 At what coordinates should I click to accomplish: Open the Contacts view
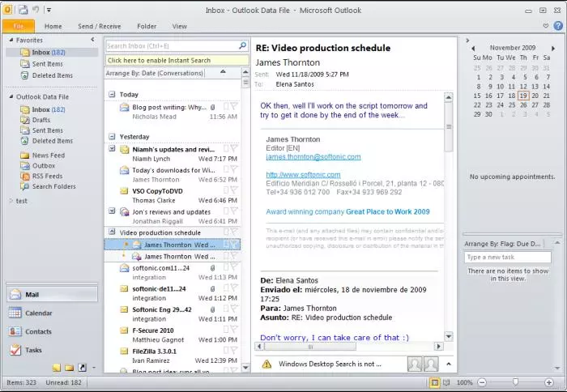pos(52,331)
